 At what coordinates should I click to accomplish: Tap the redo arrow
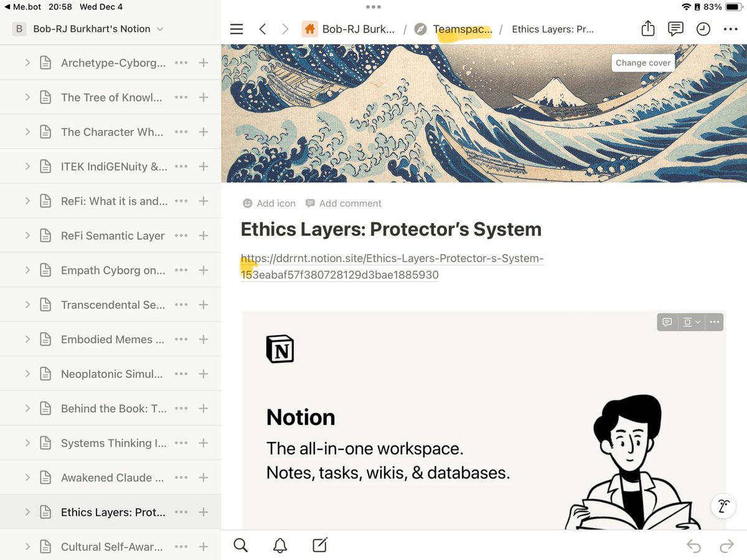tap(726, 546)
